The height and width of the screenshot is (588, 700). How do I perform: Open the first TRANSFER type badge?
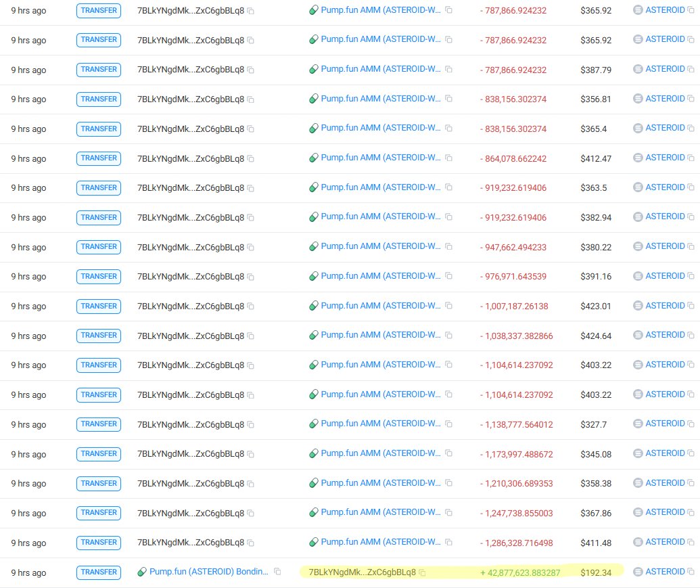99,10
